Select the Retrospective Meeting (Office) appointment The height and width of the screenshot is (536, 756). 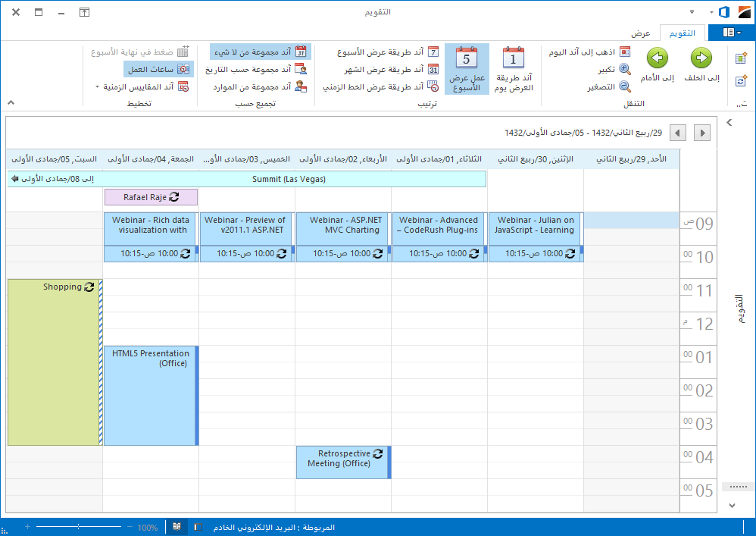343,462
